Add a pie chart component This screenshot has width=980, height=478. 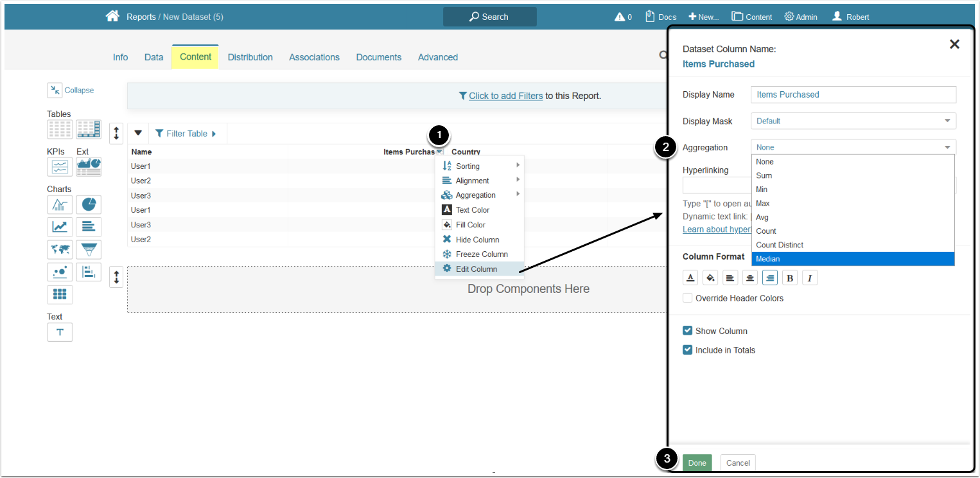pos(89,205)
